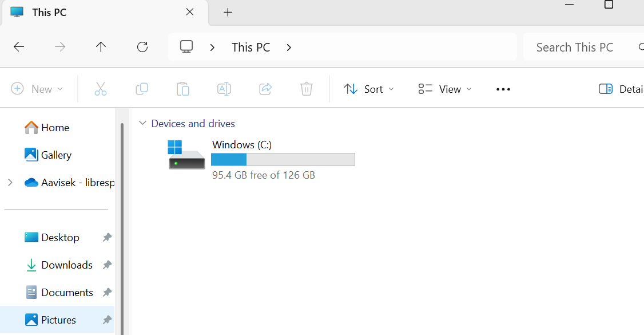The image size is (644, 335).
Task: Expand chevron after This PC breadcrumb
Action: click(x=289, y=48)
